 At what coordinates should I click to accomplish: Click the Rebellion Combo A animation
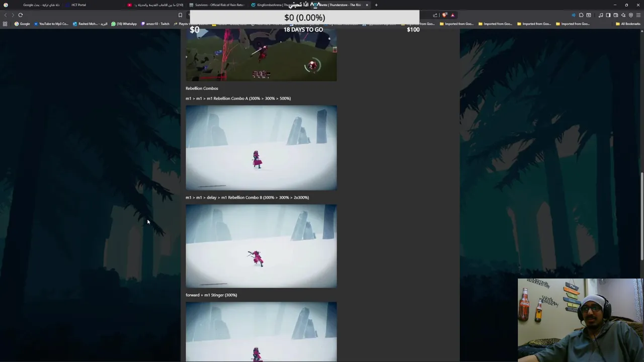tap(261, 148)
